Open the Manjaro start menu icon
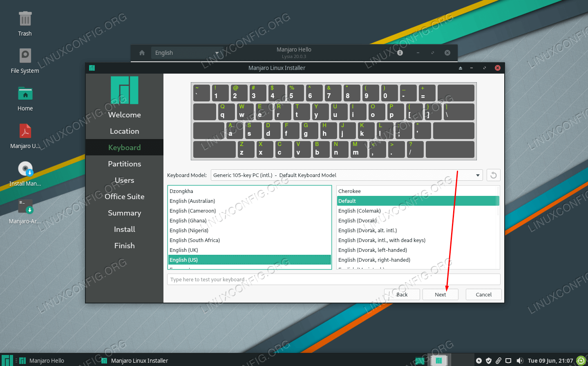 coord(7,360)
